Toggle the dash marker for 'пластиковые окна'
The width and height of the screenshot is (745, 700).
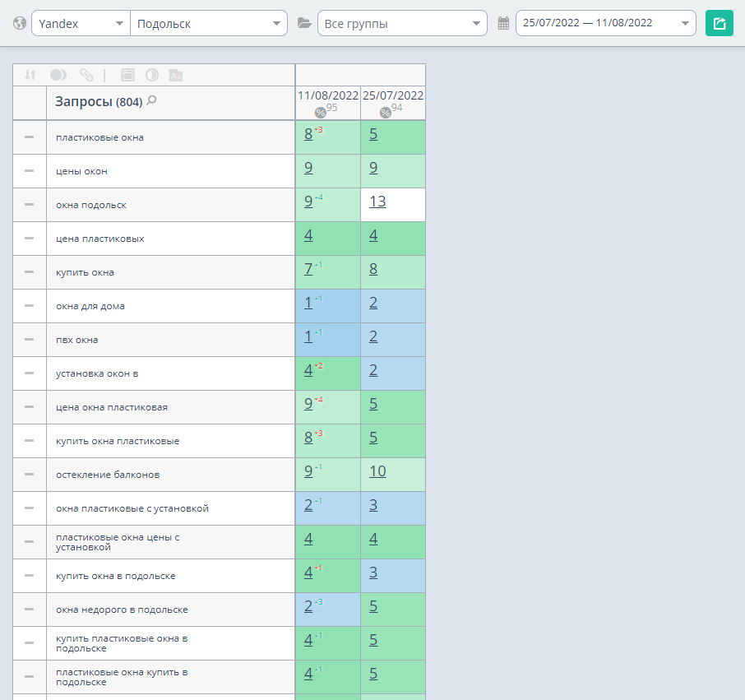(x=30, y=137)
